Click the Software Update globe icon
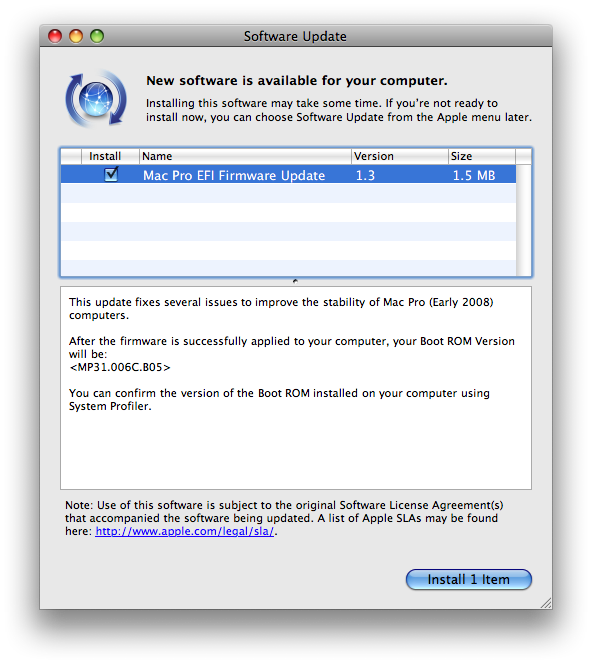592x664 pixels. click(x=96, y=99)
